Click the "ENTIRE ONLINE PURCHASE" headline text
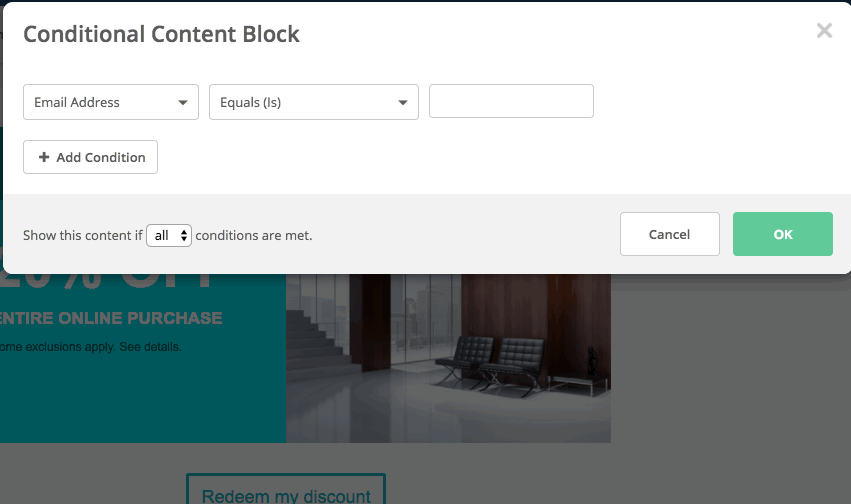The width and height of the screenshot is (851, 504). tap(111, 318)
